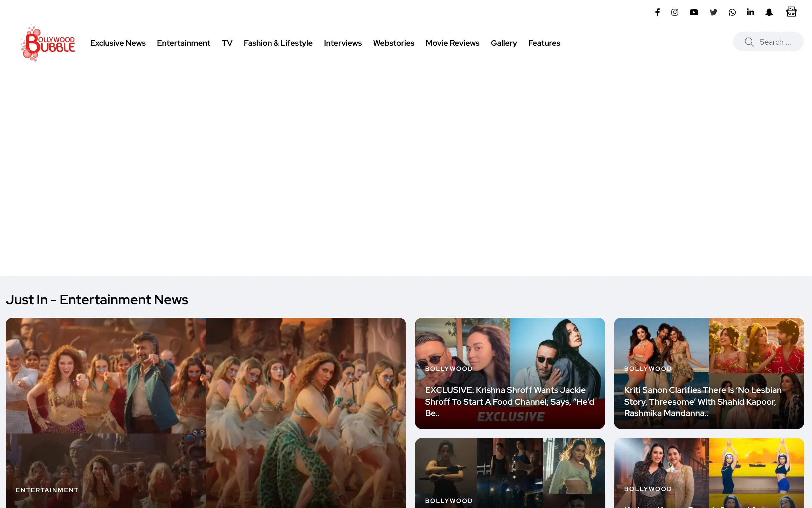Open the Exclusive News menu
The width and height of the screenshot is (812, 508).
coord(118,43)
